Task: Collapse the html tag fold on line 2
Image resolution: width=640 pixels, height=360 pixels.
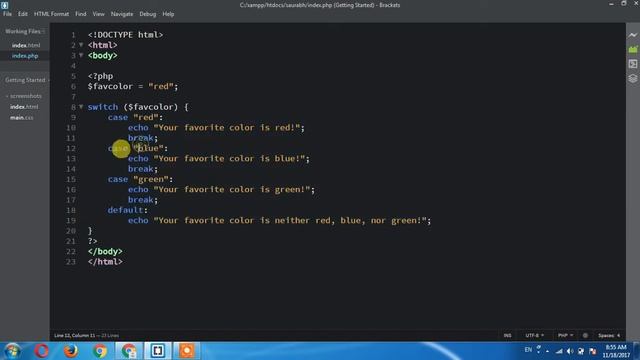Action: pos(81,45)
